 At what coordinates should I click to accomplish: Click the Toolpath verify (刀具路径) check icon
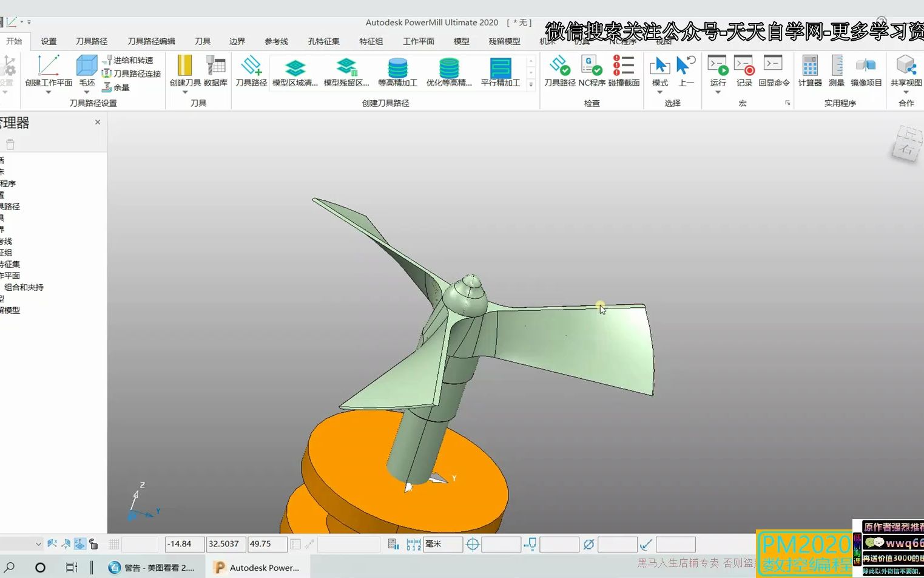tap(559, 66)
